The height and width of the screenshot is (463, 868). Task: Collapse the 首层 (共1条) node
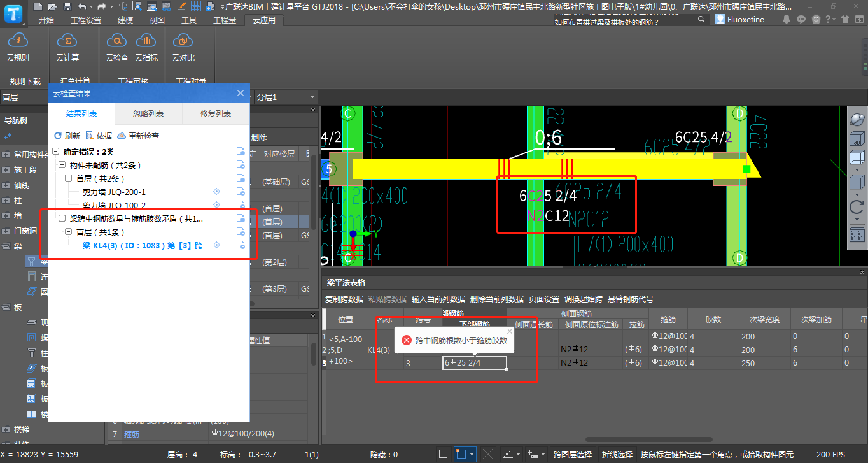(x=69, y=232)
